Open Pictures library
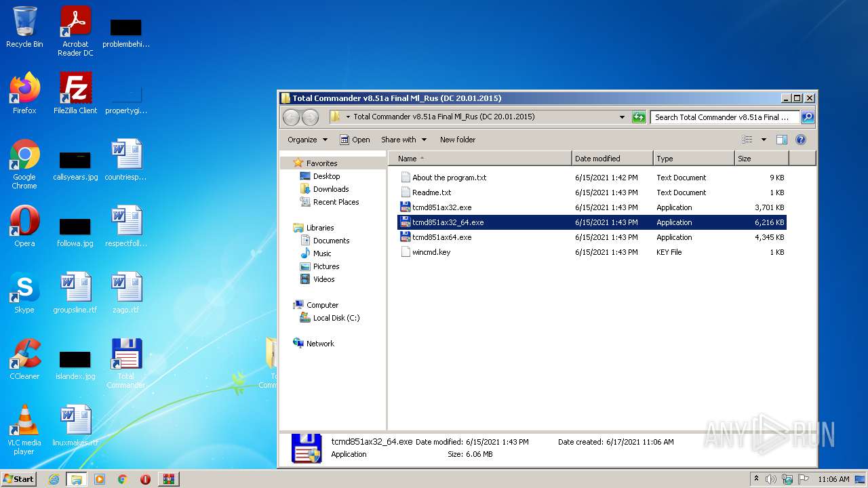Image resolution: width=868 pixels, height=488 pixels. [326, 266]
